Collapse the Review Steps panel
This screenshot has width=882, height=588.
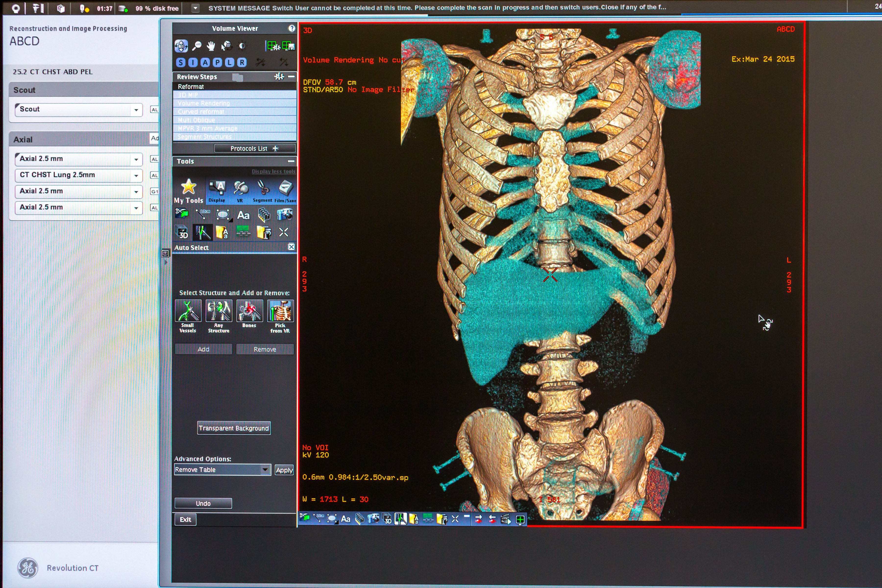coord(291,76)
